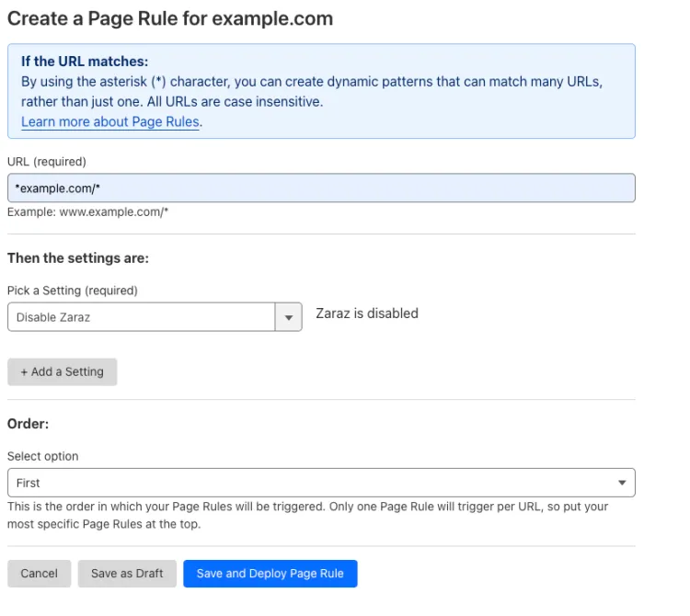Open the Order select showing First

coord(313,483)
